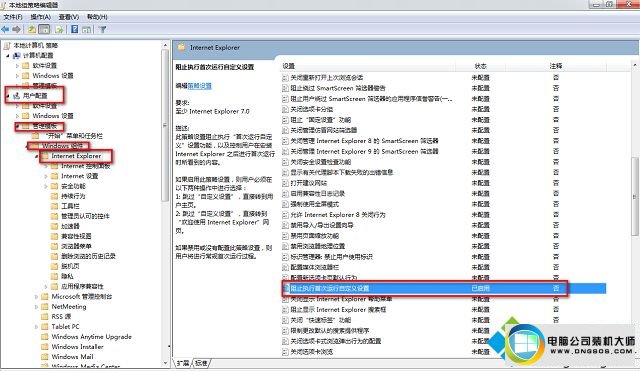The width and height of the screenshot is (640, 371).
Task: Click the folder icon beside Tablet PC
Action: click(45, 327)
